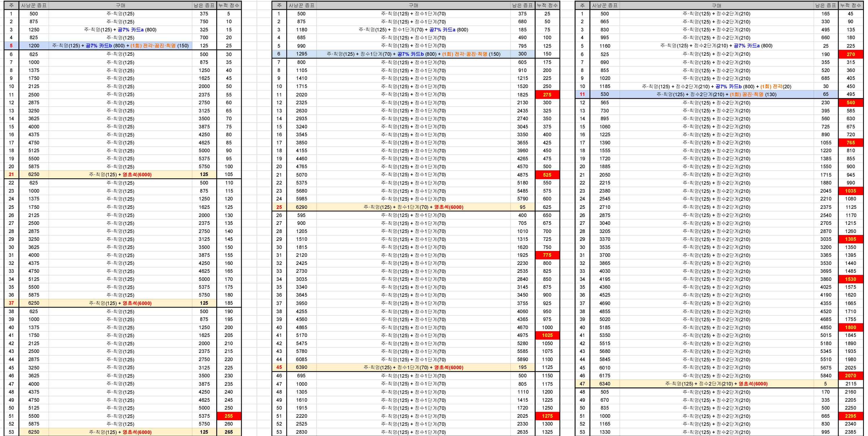Viewport: 868px width, 436px height.
Task: Click the red 2070 cumulative cell
Action: click(x=850, y=375)
